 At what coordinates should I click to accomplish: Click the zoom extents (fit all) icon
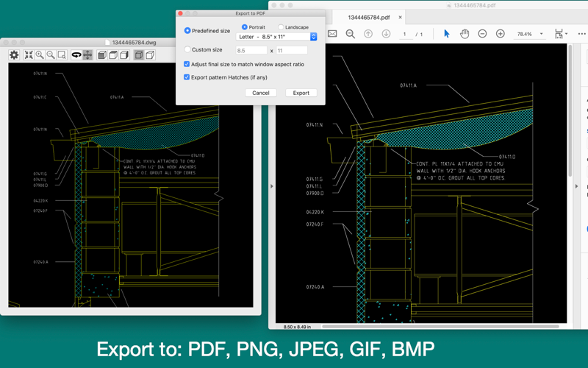pos(29,54)
